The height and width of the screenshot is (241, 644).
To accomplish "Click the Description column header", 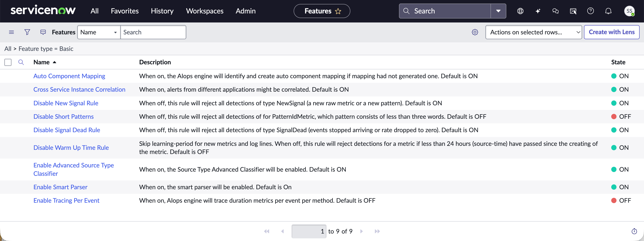I will [155, 62].
